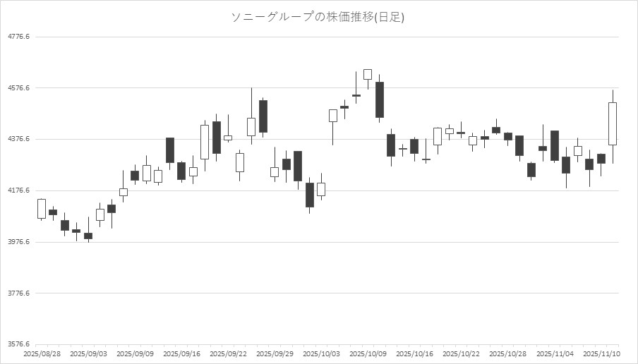Select the 3576.6 bottom axis value
638x364 pixels.
[x=18, y=344]
